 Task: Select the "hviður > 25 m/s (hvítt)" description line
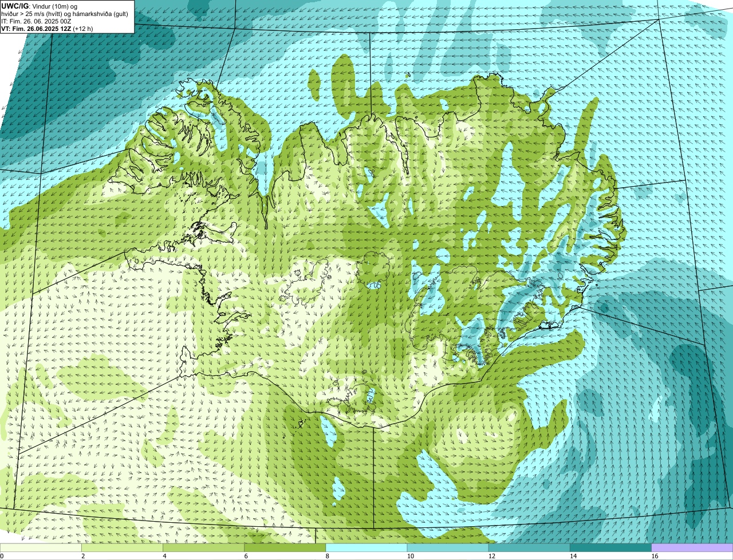[65, 13]
